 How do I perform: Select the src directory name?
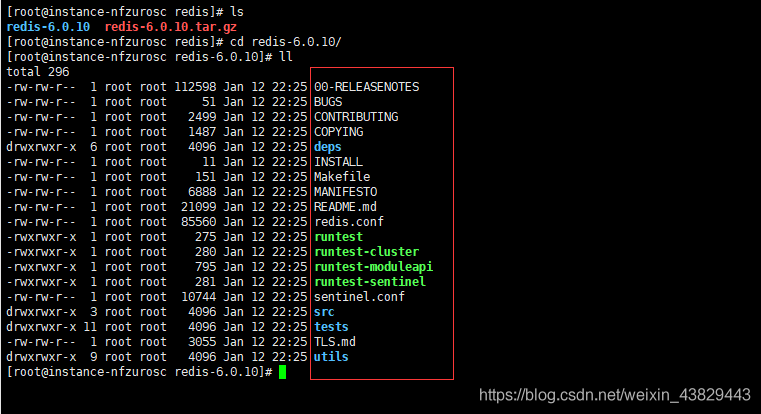324,312
